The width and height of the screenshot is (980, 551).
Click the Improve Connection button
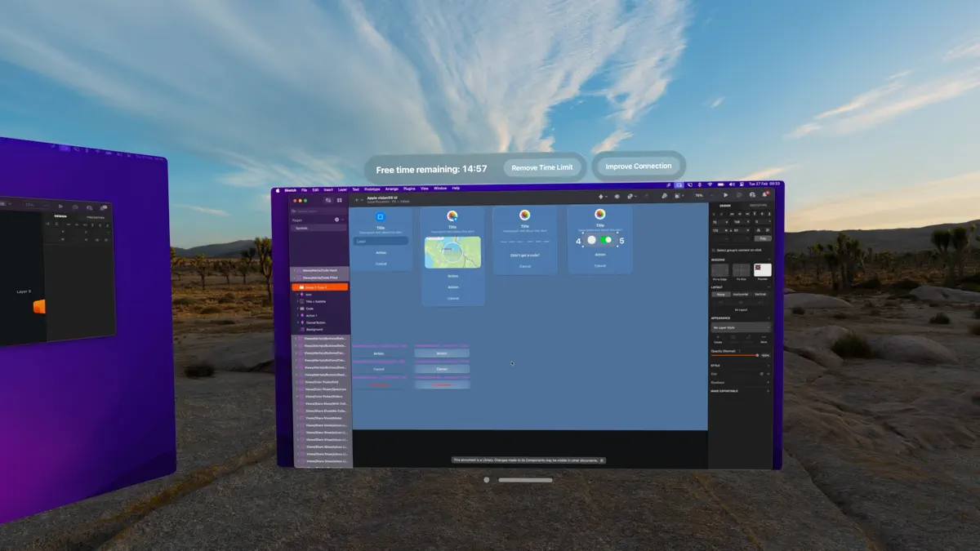638,166
